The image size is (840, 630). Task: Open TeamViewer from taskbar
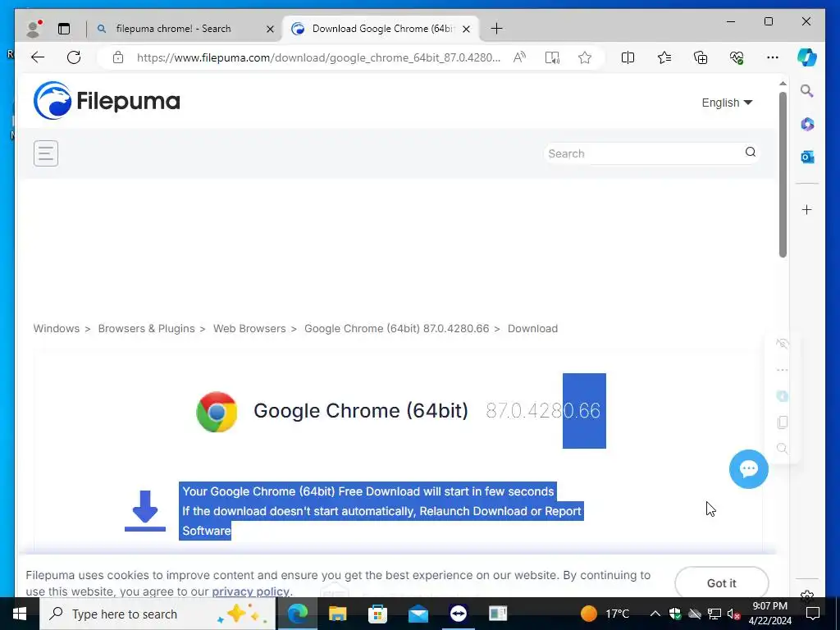coord(458,614)
